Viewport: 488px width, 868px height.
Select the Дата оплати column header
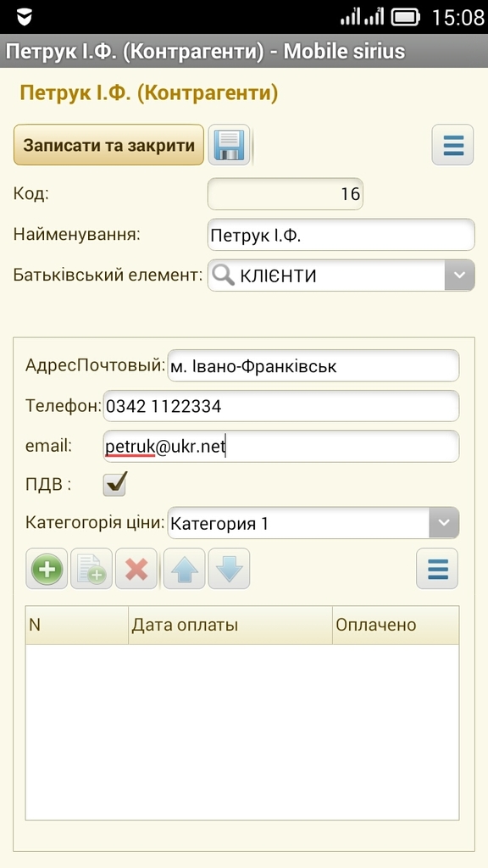pyautogui.click(x=178, y=625)
